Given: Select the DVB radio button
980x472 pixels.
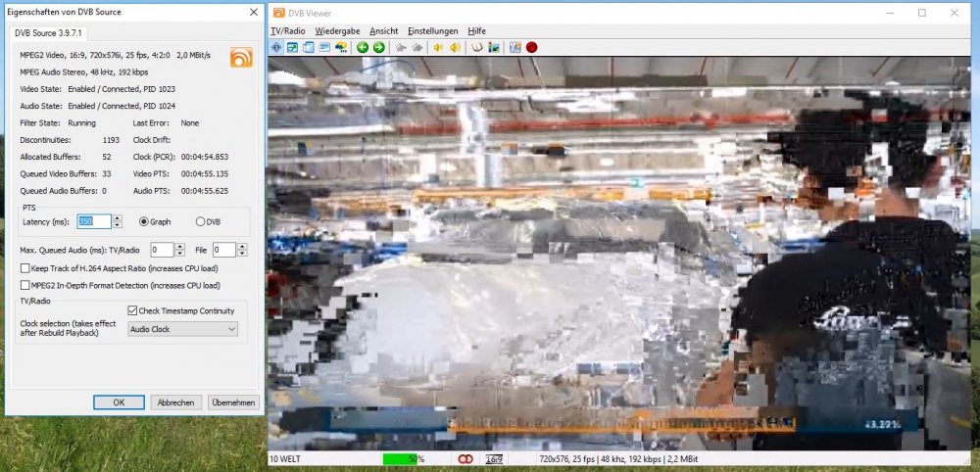Looking at the screenshot, I should (201, 221).
